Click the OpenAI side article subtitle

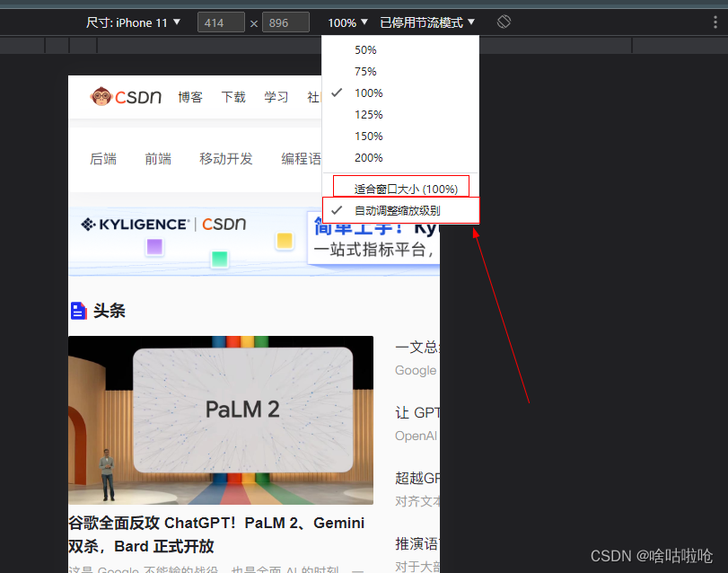pyautogui.click(x=416, y=436)
